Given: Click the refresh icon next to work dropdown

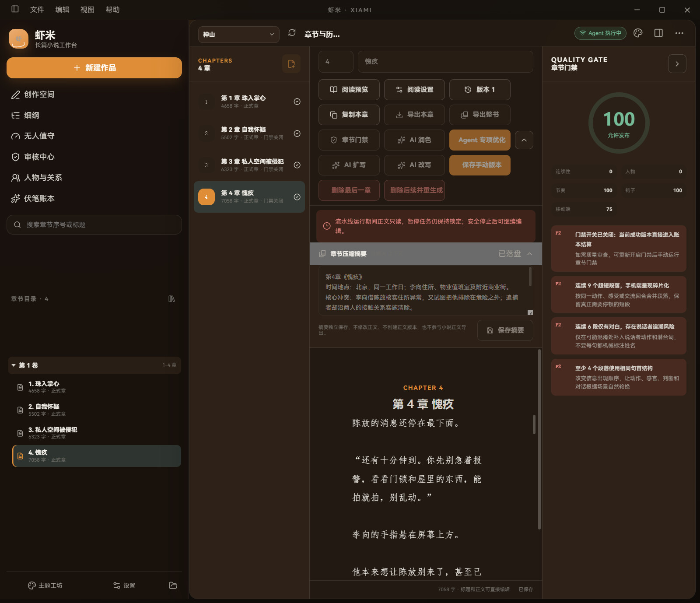Looking at the screenshot, I should coord(292,33).
